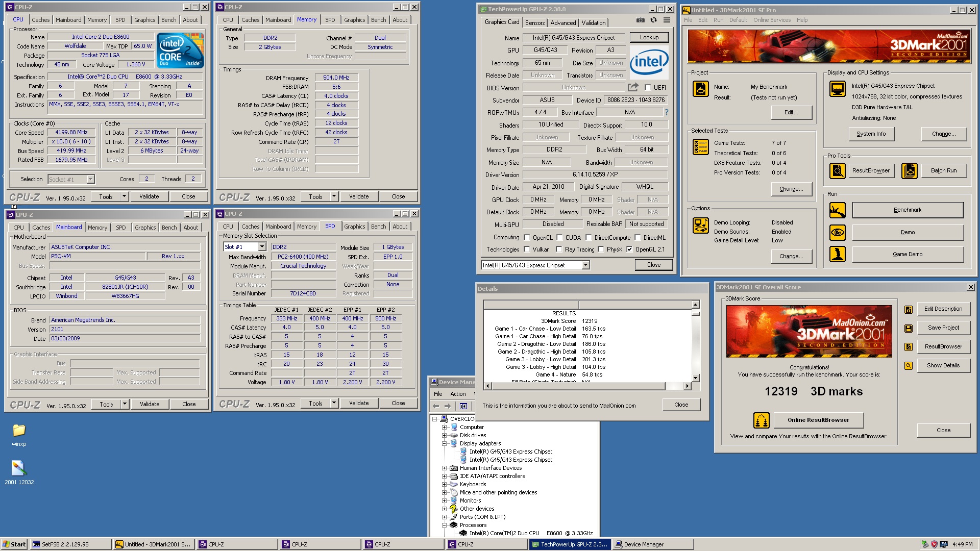This screenshot has width=980, height=551.
Task: Switch to the Sensors tab in GPU-Z
Action: point(534,22)
